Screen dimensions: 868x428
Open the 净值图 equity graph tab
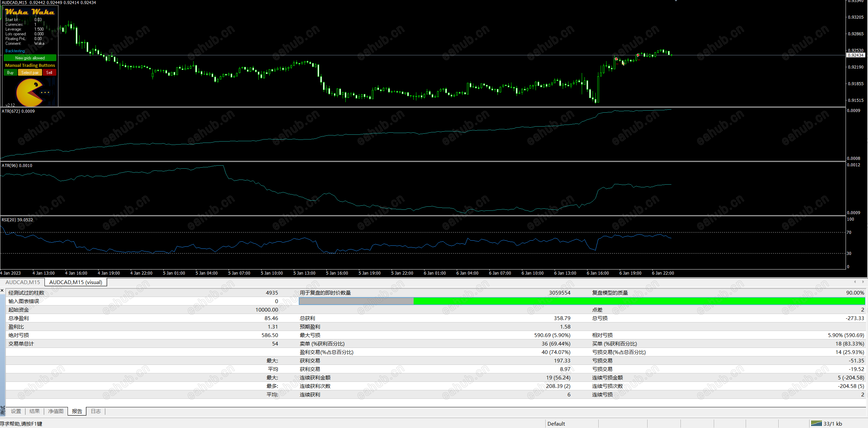56,411
